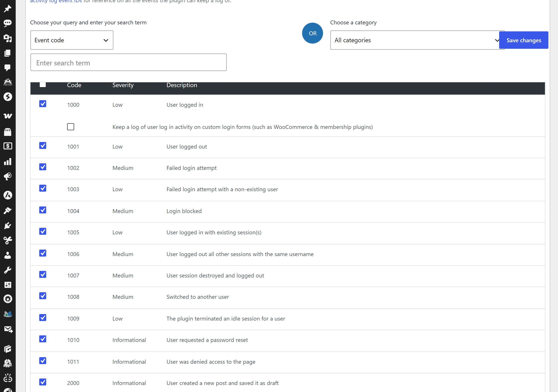The image size is (558, 392).
Task: Open the WooCommerce 'W' icon
Action: pos(8,116)
